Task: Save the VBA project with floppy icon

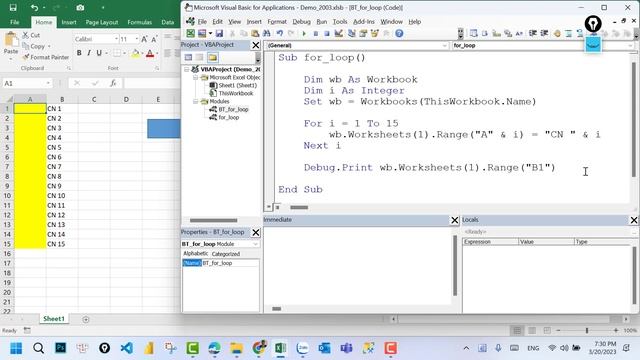Action: (219, 33)
